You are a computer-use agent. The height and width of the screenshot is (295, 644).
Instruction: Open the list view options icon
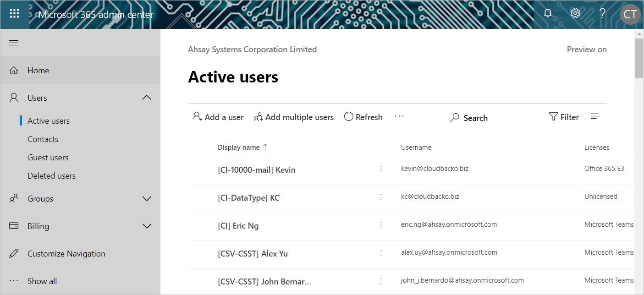click(x=595, y=117)
